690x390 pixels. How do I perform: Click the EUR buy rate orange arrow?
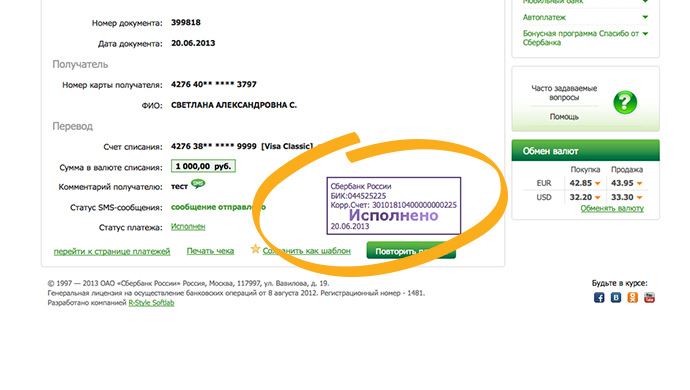[x=598, y=184]
